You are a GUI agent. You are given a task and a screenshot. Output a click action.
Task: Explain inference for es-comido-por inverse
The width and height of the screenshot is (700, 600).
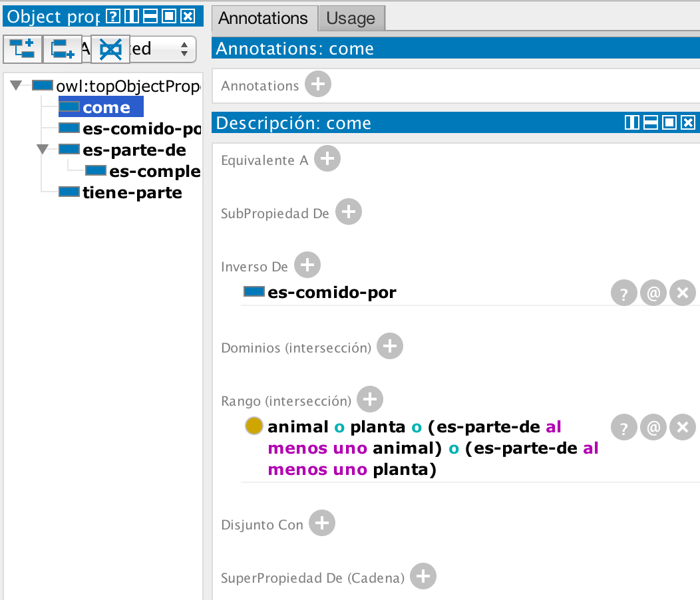pos(624,293)
